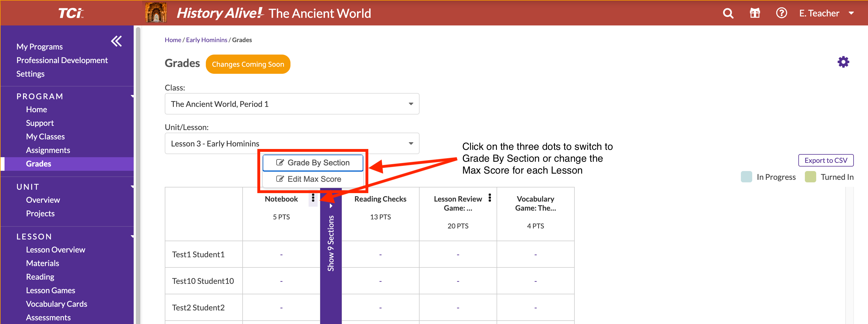Click the In Progress legend swatch

coord(747,177)
